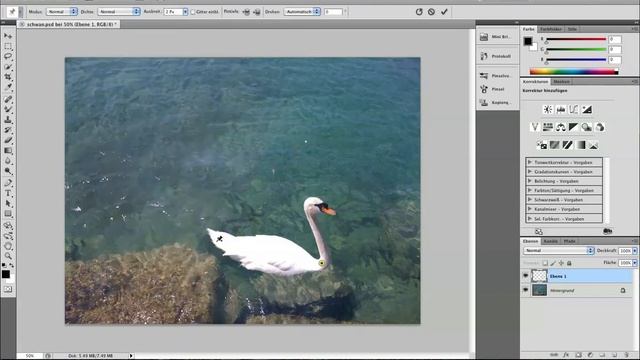Click the Ebene 1 layer thumbnail
Viewport: 640px width, 360px height.
[539, 276]
